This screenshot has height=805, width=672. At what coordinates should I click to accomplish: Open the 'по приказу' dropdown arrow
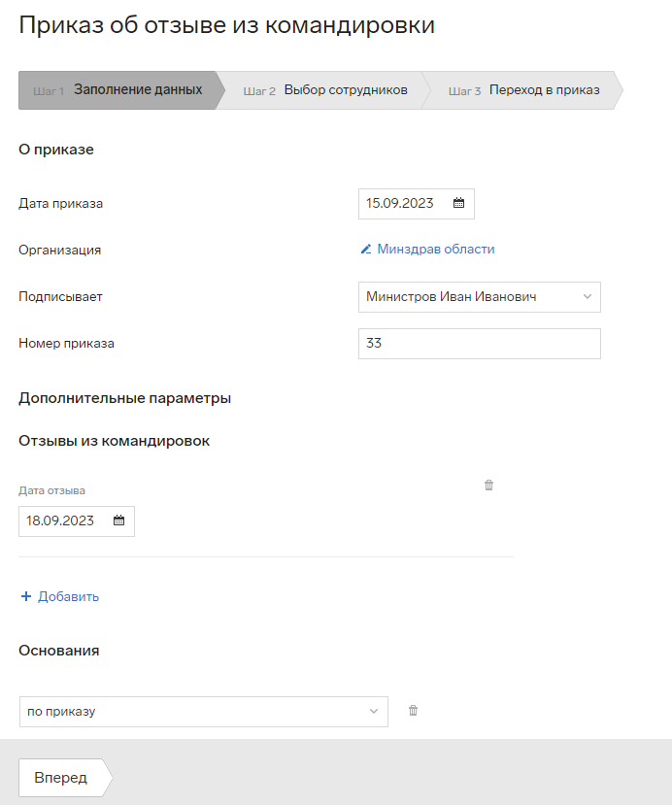tap(374, 711)
